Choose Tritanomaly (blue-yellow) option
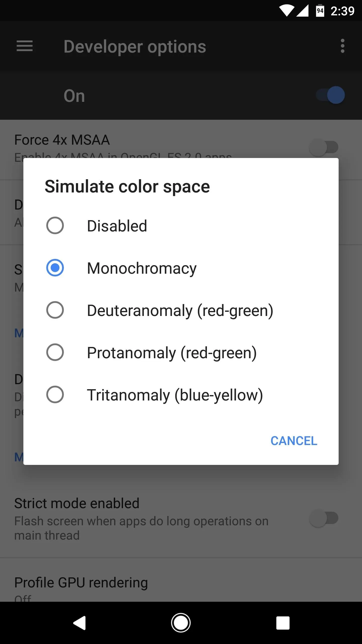 point(181,394)
